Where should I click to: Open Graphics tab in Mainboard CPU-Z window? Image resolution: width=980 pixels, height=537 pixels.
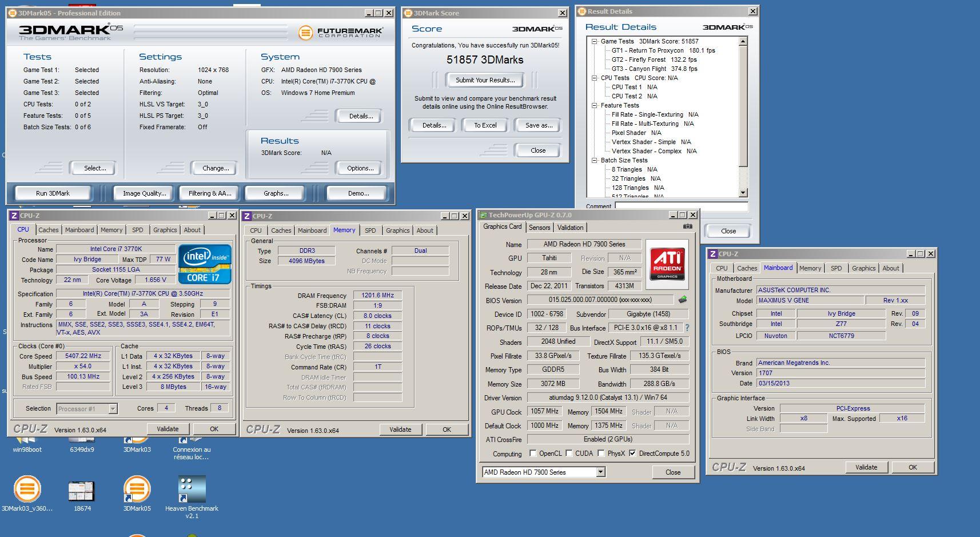pos(863,268)
